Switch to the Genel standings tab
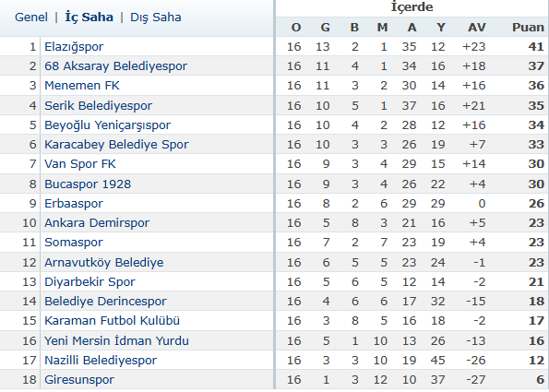Viewport: 549px width, 392px height. coord(31,18)
